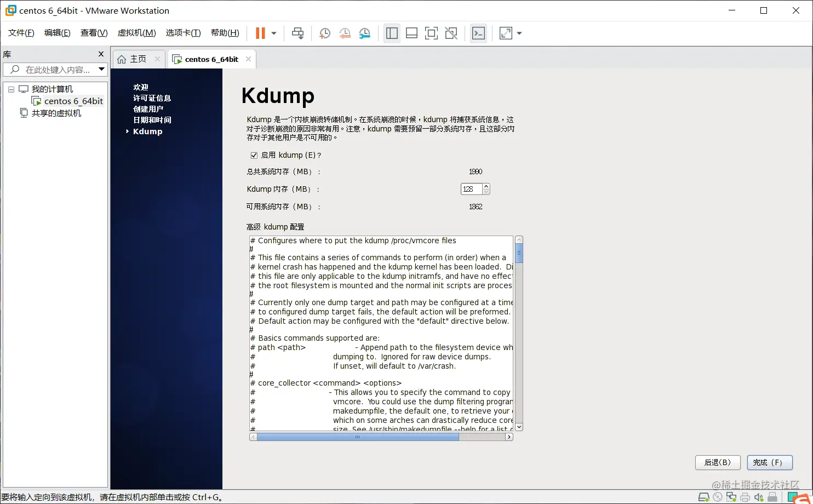Click the config scrollbar up arrow
This screenshot has height=504, width=813.
click(519, 239)
